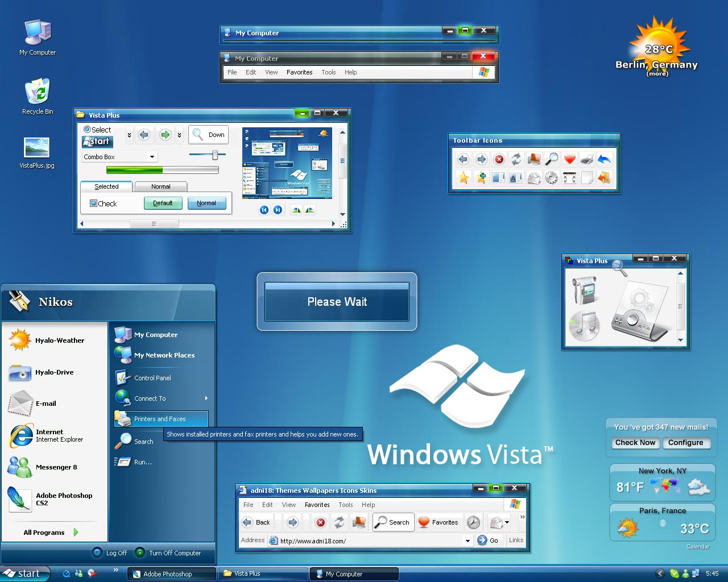Click the green progress bar
This screenshot has height=582, width=728.
tap(163, 169)
